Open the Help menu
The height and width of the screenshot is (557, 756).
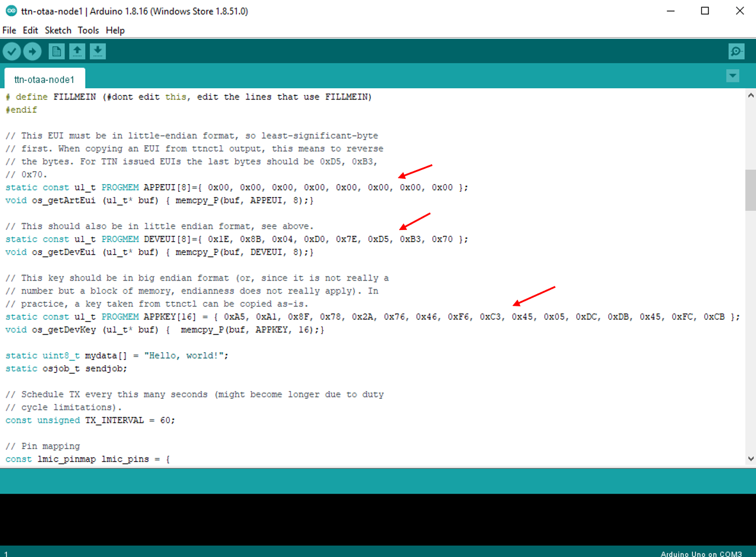point(115,30)
